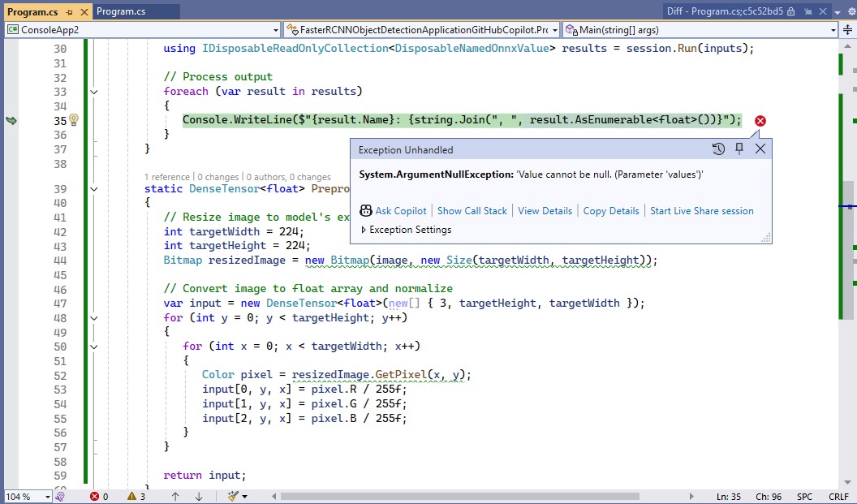Go to previous issue with up arrow

175,496
